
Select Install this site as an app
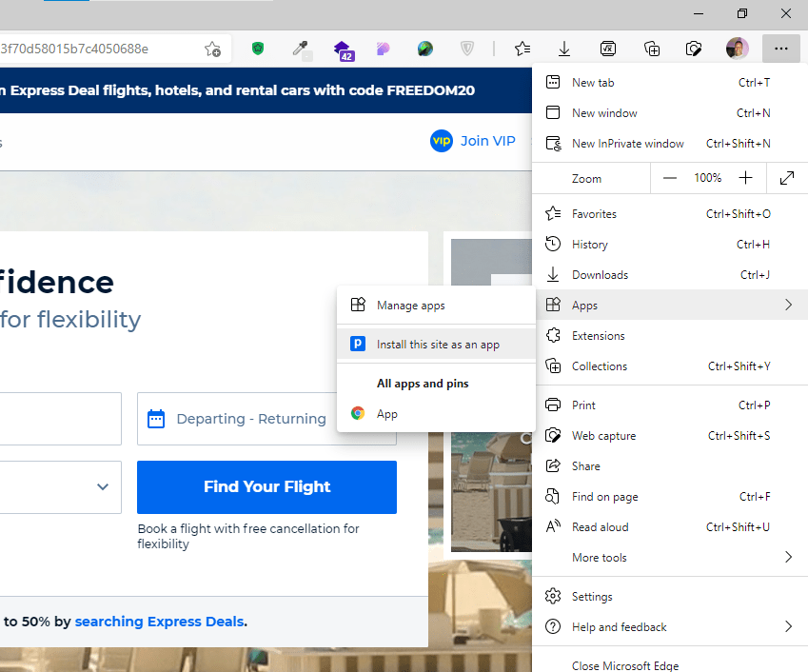[436, 345]
